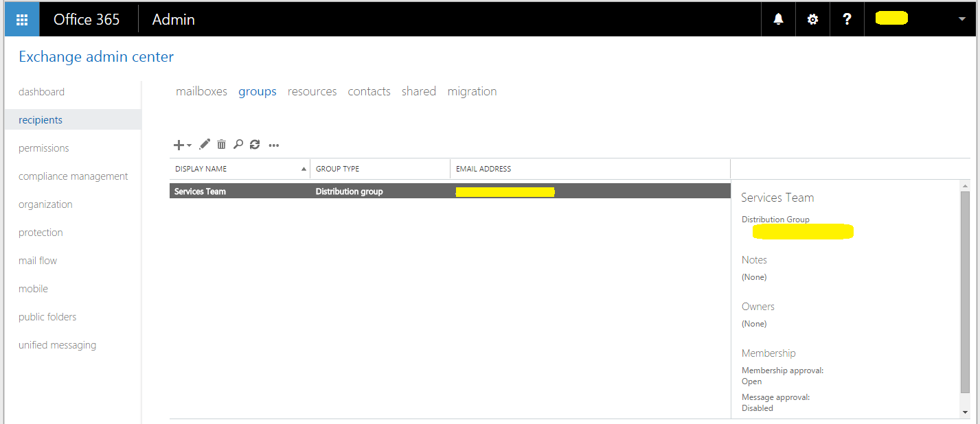
Task: Select the edit pencil icon
Action: point(204,145)
